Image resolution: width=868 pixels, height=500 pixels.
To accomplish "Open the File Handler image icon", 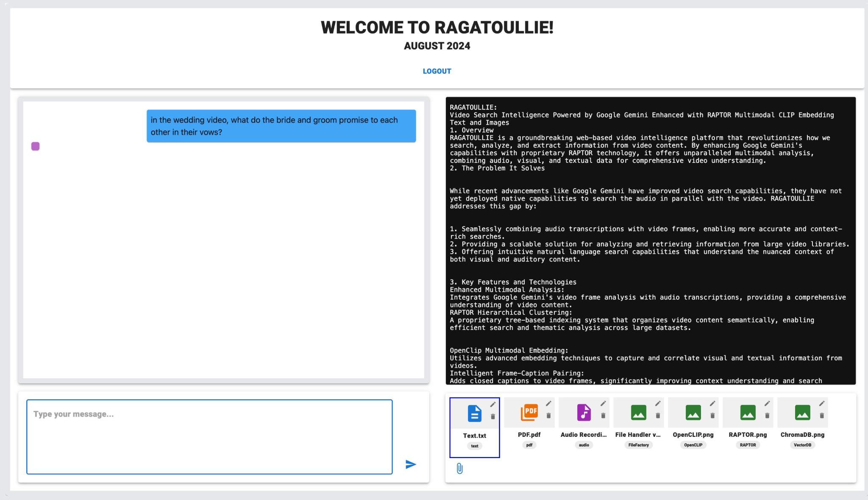I will click(638, 412).
